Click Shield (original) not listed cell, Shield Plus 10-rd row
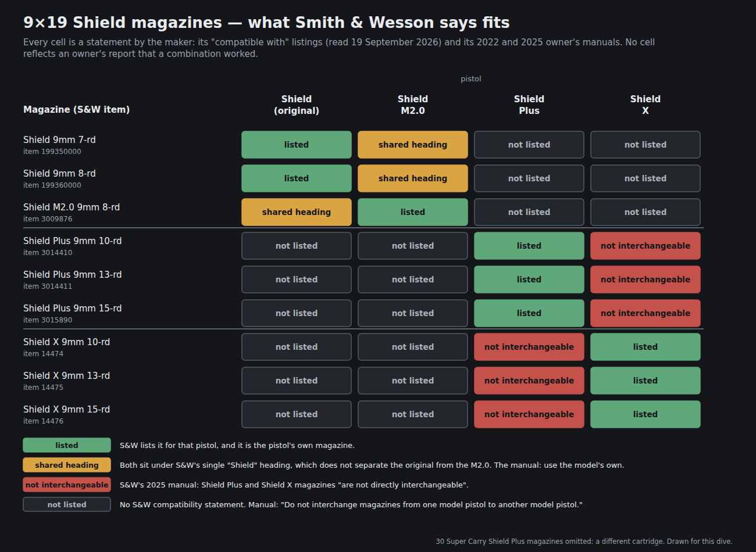This screenshot has height=552, width=756. (x=297, y=246)
